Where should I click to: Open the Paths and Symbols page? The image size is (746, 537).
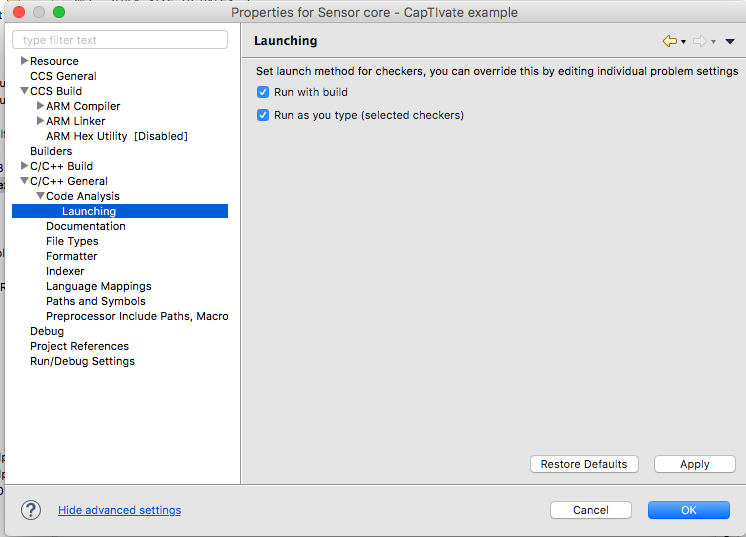click(x=95, y=301)
